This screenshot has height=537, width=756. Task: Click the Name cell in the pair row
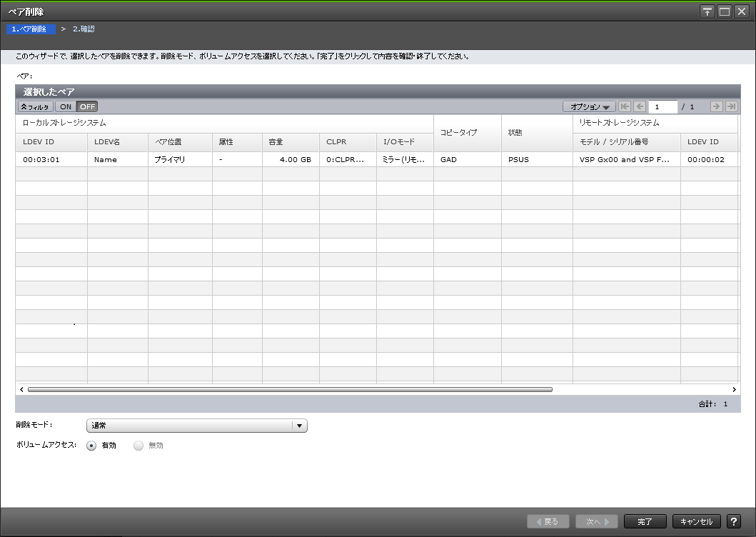pyautogui.click(x=118, y=159)
